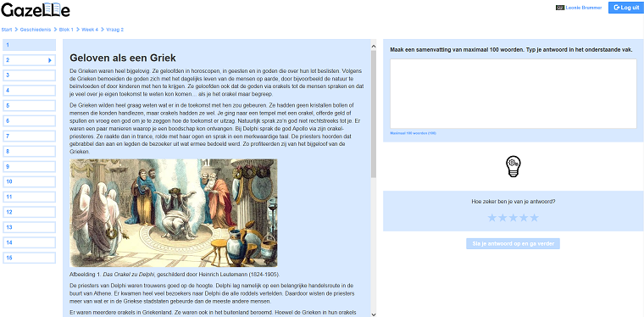Screen dimensions: 644x317
Task: Rate certainty with the third star
Action: (x=513, y=218)
